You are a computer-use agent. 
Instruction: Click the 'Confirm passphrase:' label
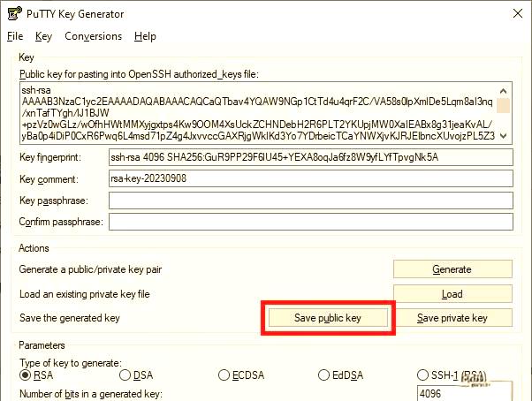[x=61, y=222]
